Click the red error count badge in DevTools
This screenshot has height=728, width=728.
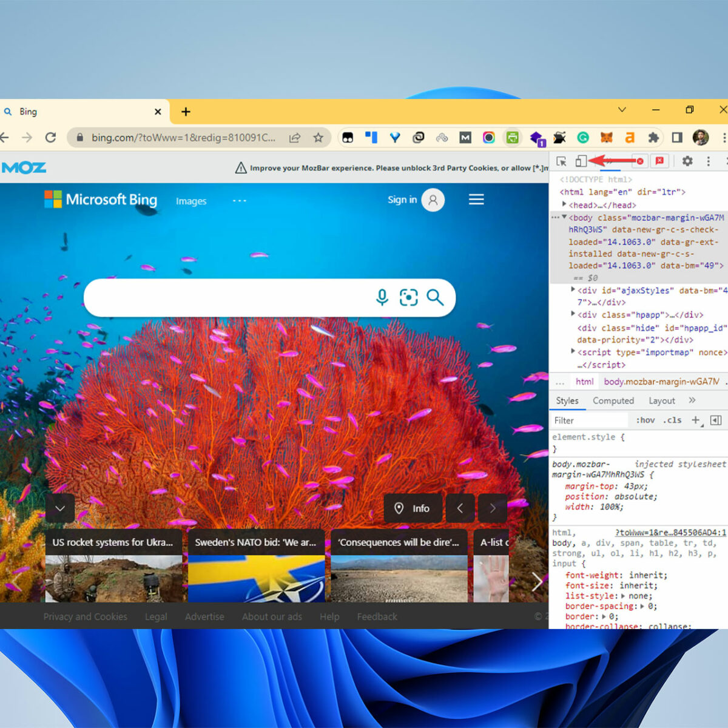pyautogui.click(x=639, y=161)
